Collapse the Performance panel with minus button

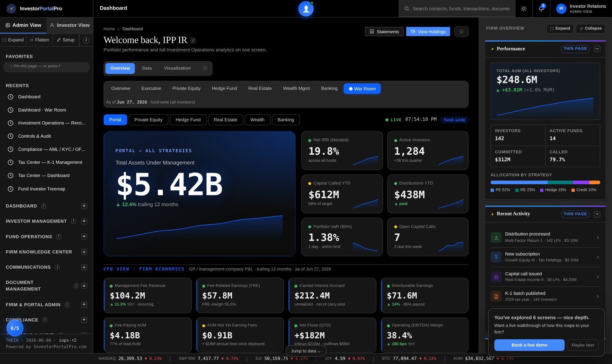[597, 49]
